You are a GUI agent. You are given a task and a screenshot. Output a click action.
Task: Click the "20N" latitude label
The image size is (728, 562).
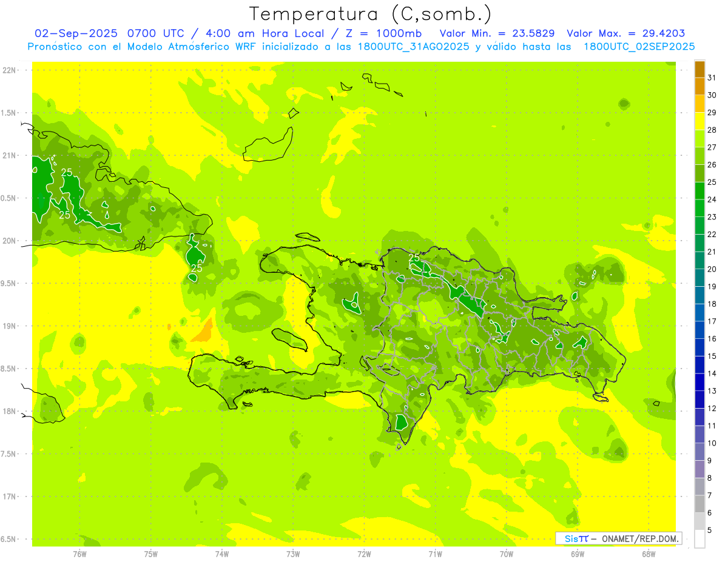9,241
